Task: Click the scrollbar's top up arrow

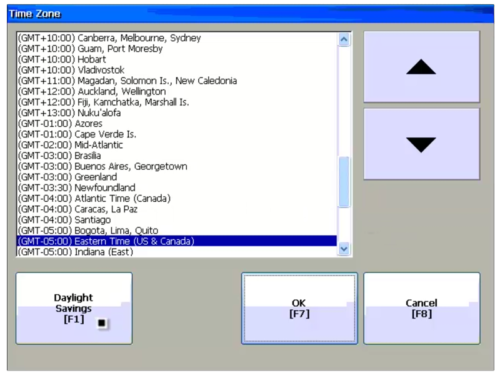Action: point(344,40)
